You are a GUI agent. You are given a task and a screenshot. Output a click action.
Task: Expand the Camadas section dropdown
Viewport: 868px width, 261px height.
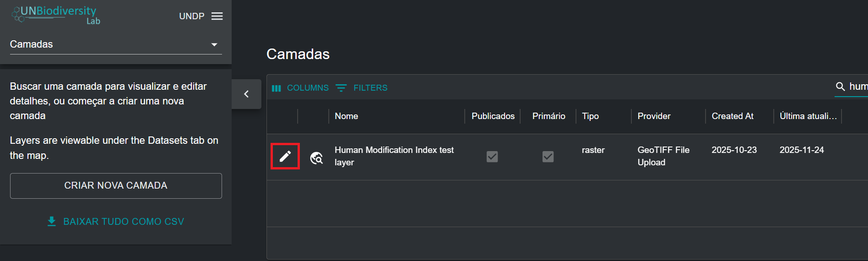(x=214, y=44)
